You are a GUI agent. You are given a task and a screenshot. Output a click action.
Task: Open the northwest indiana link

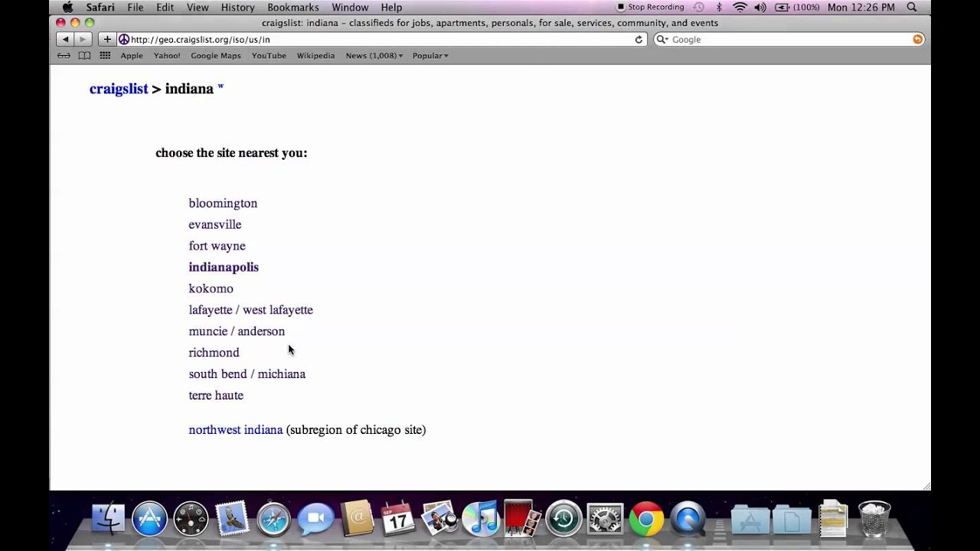click(236, 430)
